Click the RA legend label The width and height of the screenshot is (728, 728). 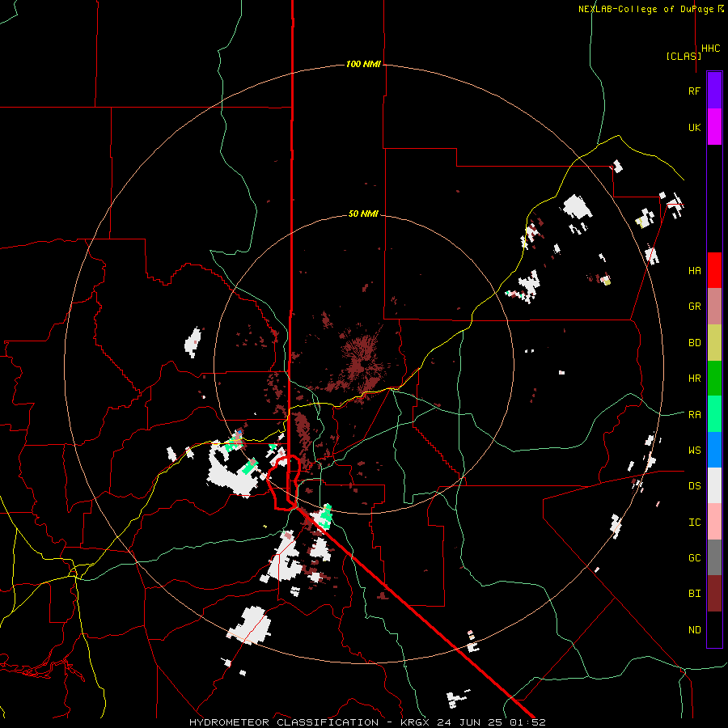coord(694,414)
